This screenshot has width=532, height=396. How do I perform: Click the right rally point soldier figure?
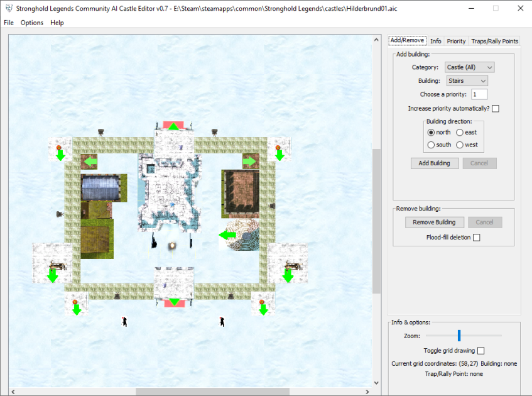(x=222, y=321)
